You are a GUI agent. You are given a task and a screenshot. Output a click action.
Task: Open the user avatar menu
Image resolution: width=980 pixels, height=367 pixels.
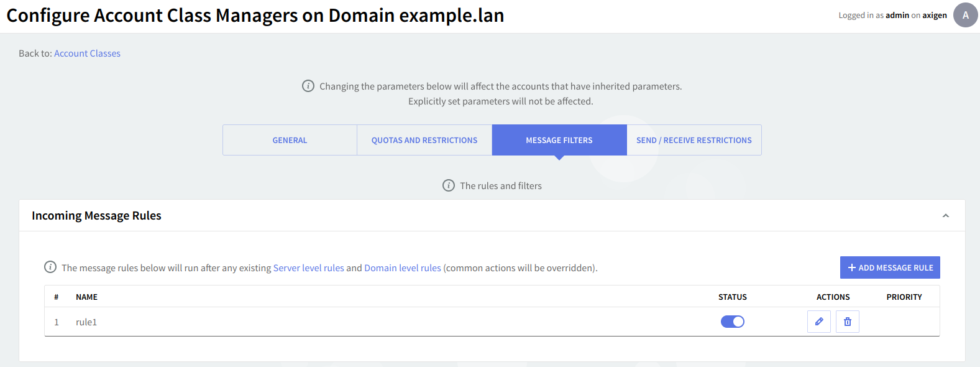[x=965, y=15]
